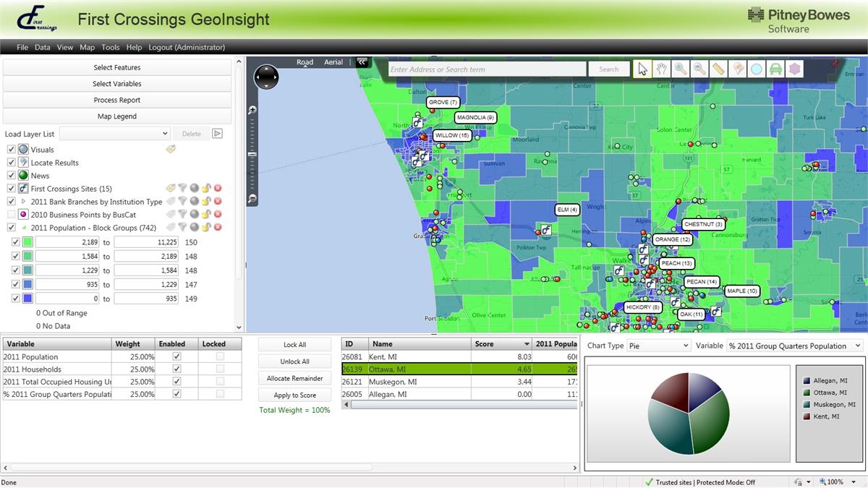Viewport: 868px width, 488px height.
Task: Remove 2011 Bank Branches layer with red X
Action: 218,202
